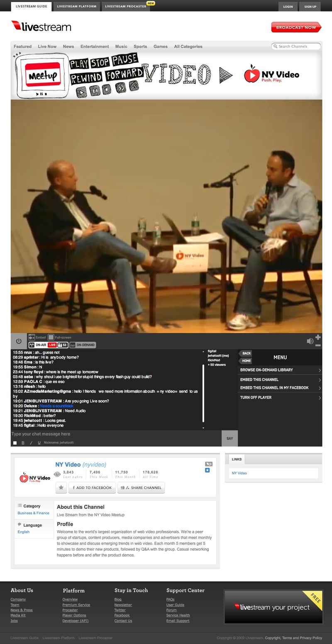Favorite the channel with star button
This screenshot has width=332, height=644.
point(61,488)
